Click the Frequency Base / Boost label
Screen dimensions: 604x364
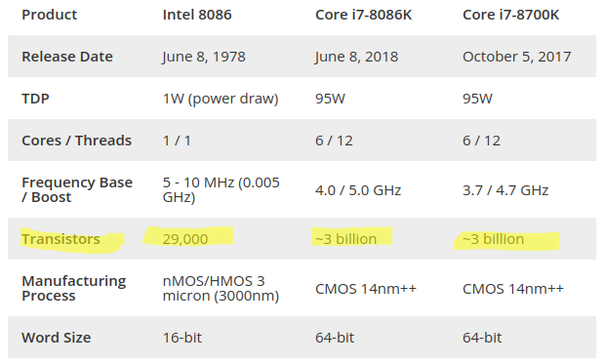77,189
